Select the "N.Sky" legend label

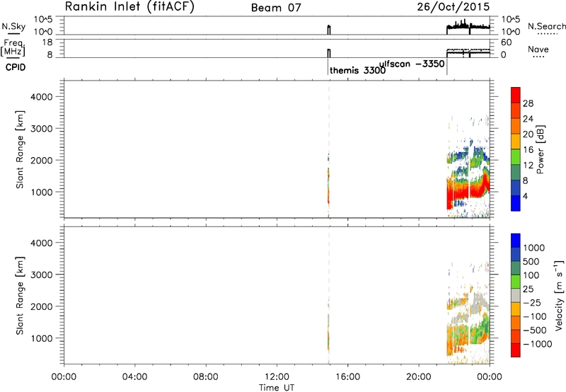tap(13, 26)
